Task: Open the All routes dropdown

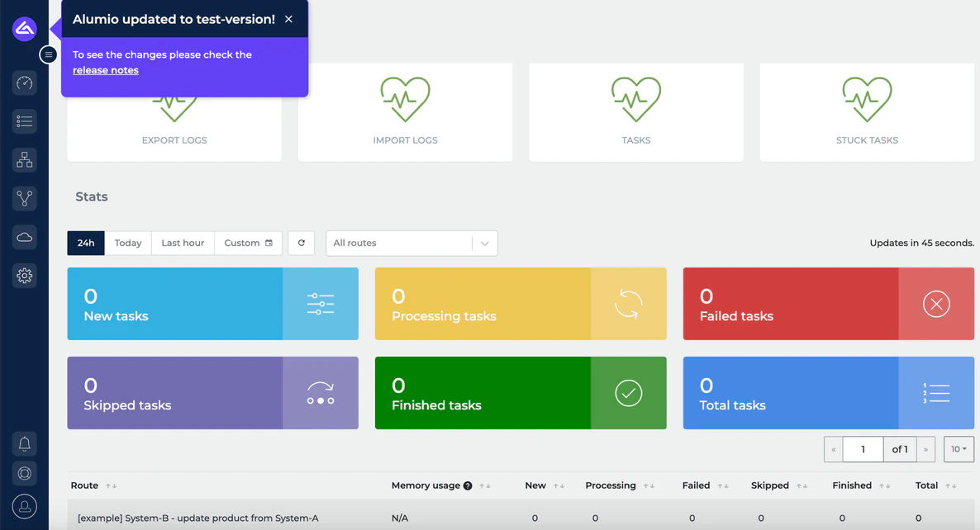Action: (x=412, y=244)
